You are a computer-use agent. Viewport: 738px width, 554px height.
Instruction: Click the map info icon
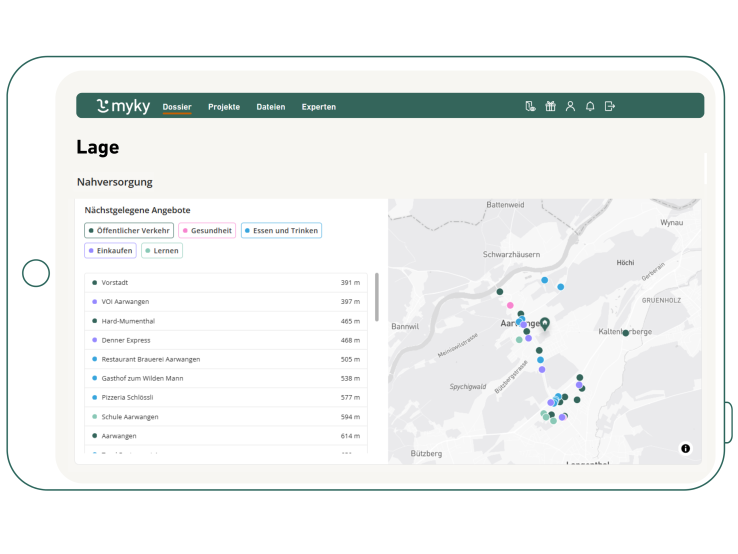tap(685, 449)
